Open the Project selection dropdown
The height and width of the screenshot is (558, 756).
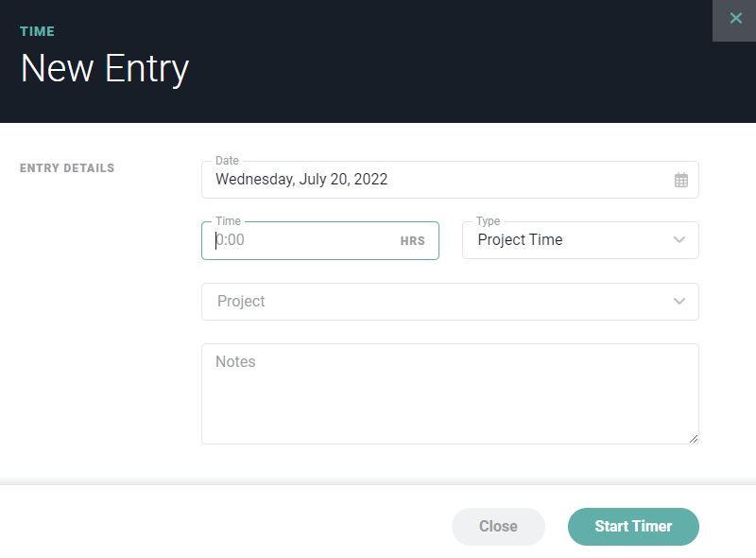pyautogui.click(x=435, y=302)
